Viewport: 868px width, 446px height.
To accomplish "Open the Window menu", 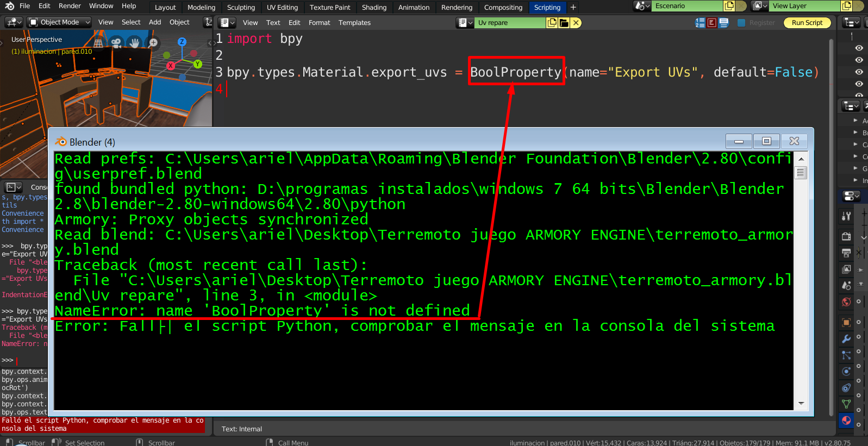I will coord(101,6).
